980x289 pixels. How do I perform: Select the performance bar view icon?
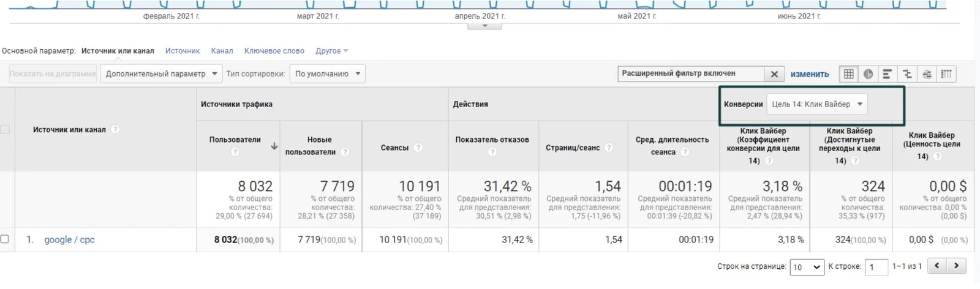(x=887, y=74)
